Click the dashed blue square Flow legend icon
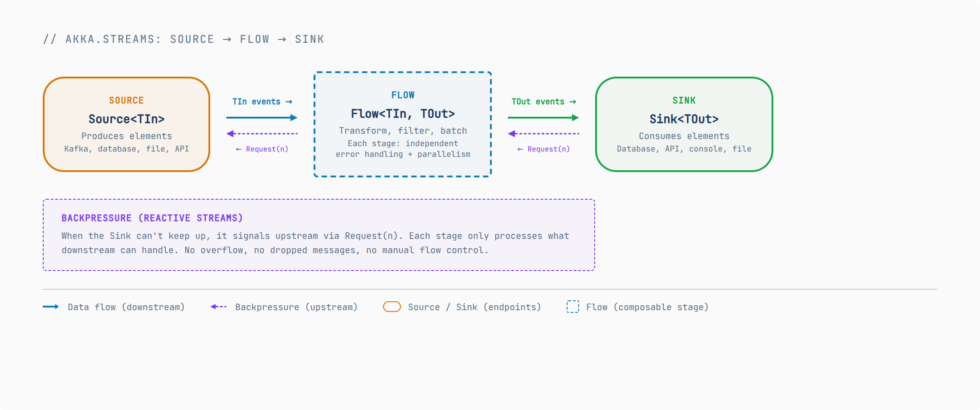This screenshot has width=980, height=410. (573, 307)
